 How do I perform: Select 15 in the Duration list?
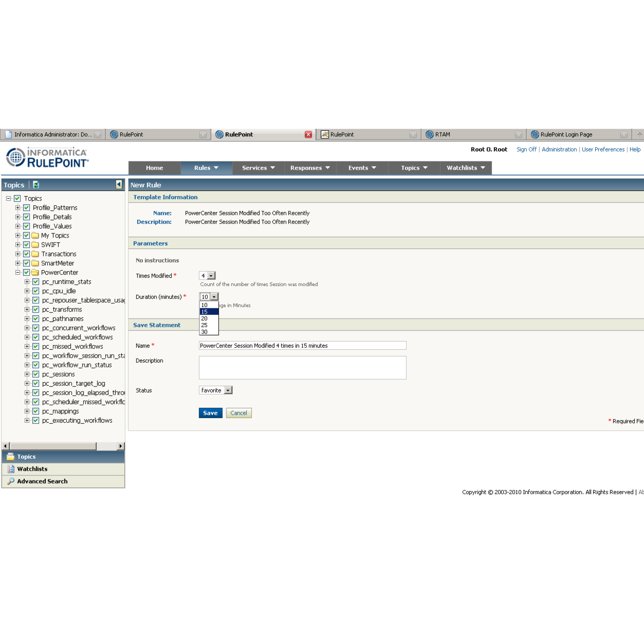(209, 312)
